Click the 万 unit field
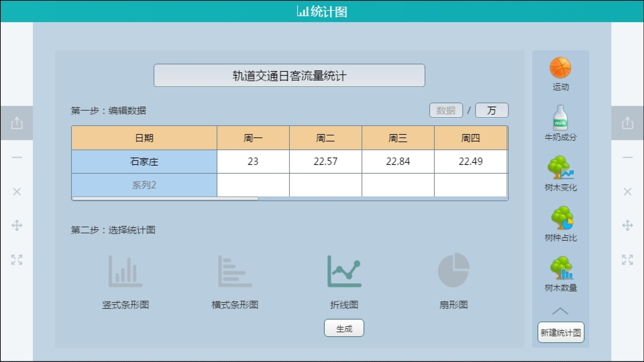Screen dimensions: 644x362 click(x=491, y=110)
